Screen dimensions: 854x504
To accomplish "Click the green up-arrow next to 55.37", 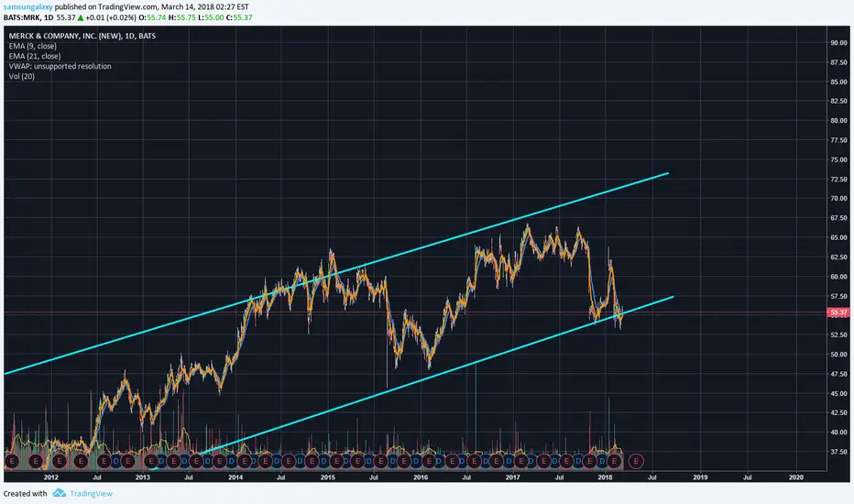I will [80, 17].
